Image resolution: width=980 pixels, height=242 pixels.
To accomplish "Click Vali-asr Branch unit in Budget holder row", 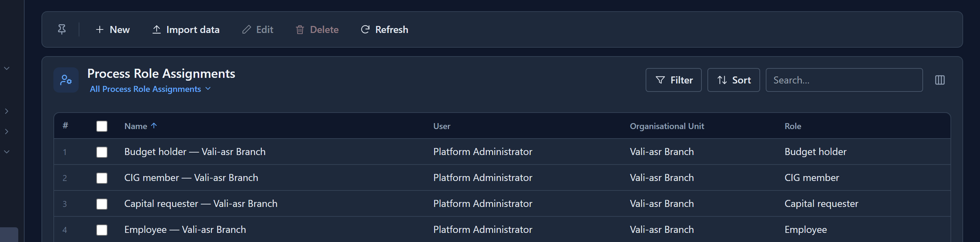I will [661, 152].
